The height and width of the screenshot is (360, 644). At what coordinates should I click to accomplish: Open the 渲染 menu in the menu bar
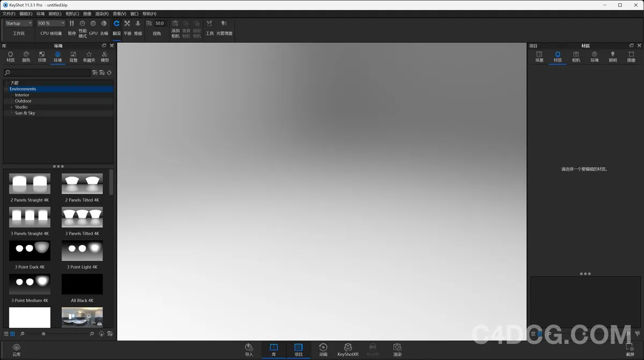coord(102,13)
